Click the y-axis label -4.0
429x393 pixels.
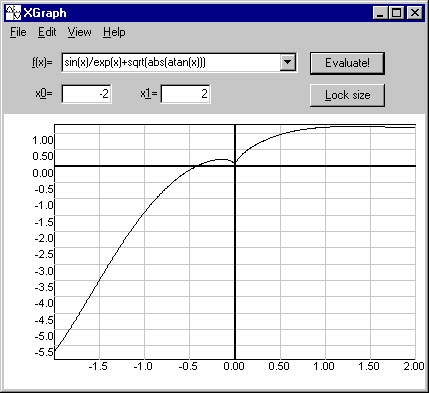pyautogui.click(x=44, y=303)
